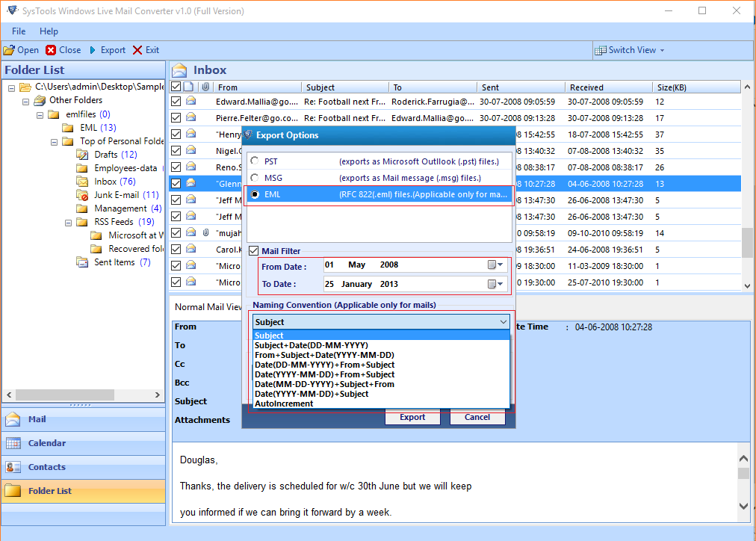Click the paperclip icon in mujah row

point(206,232)
